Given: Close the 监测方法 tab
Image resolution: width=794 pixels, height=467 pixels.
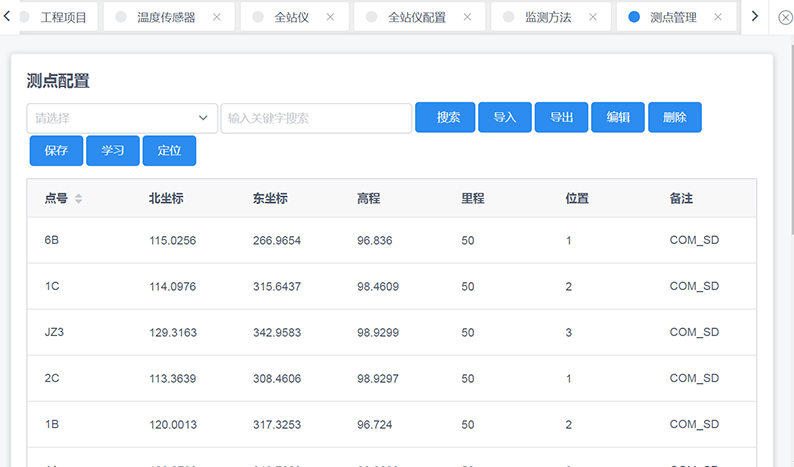Looking at the screenshot, I should tap(593, 17).
